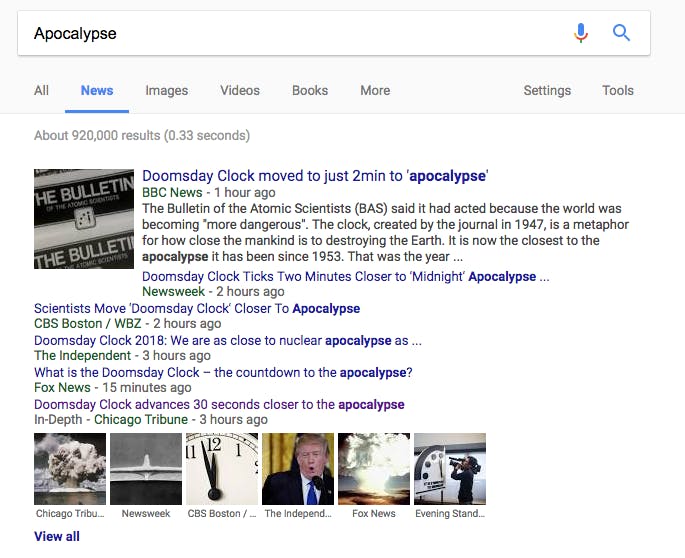Click the Evening Stand... thumbnail caption
This screenshot has width=685, height=558.
click(x=450, y=513)
